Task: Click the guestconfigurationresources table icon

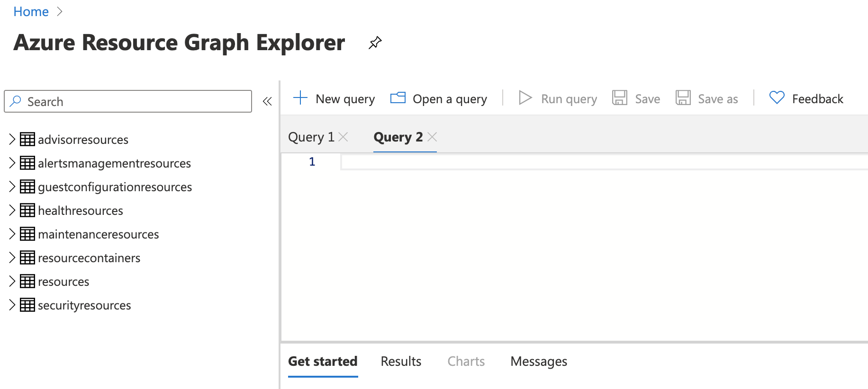Action: click(27, 186)
